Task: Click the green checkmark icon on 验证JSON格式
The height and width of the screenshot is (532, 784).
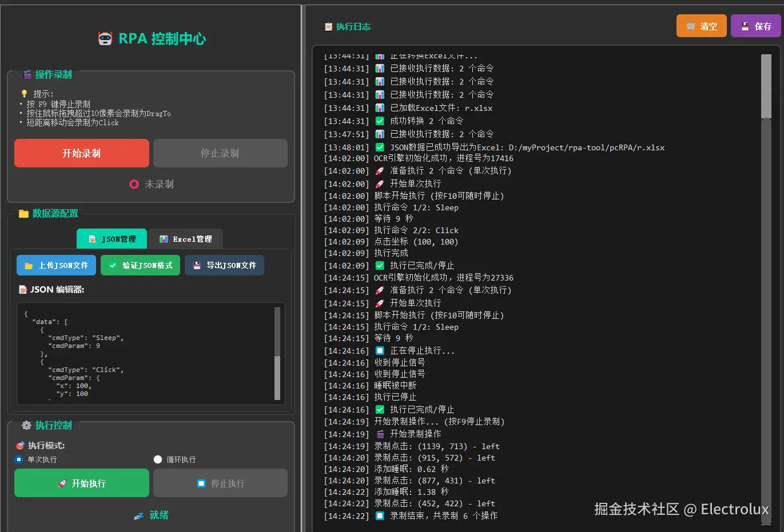Action: click(113, 265)
